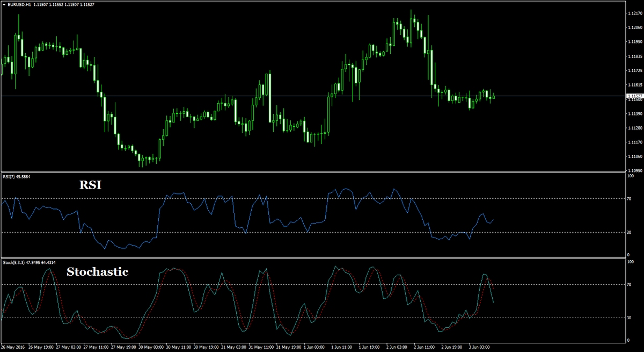This screenshot has height=352, width=644.
Task: Click the 30 May 11:00 time label
Action: [178, 348]
